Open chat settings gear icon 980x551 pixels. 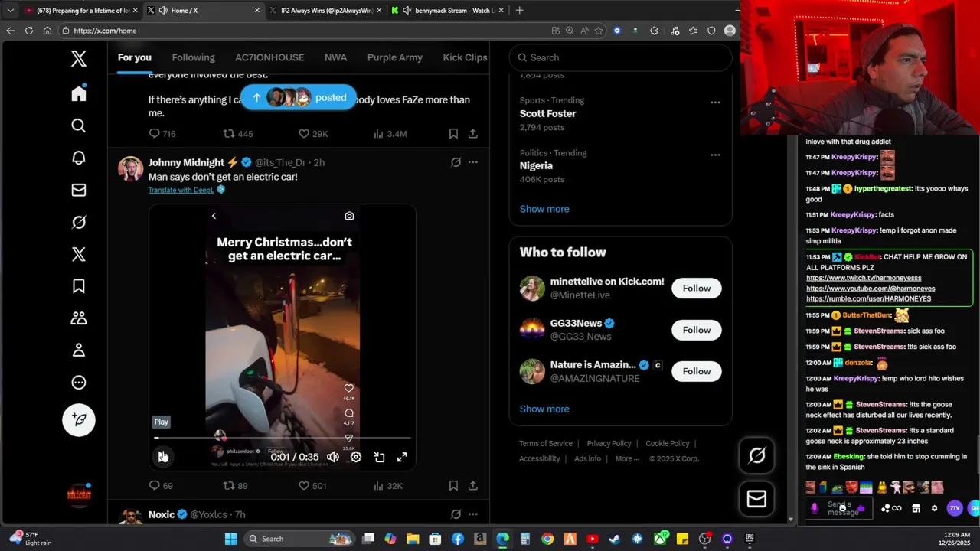(934, 508)
